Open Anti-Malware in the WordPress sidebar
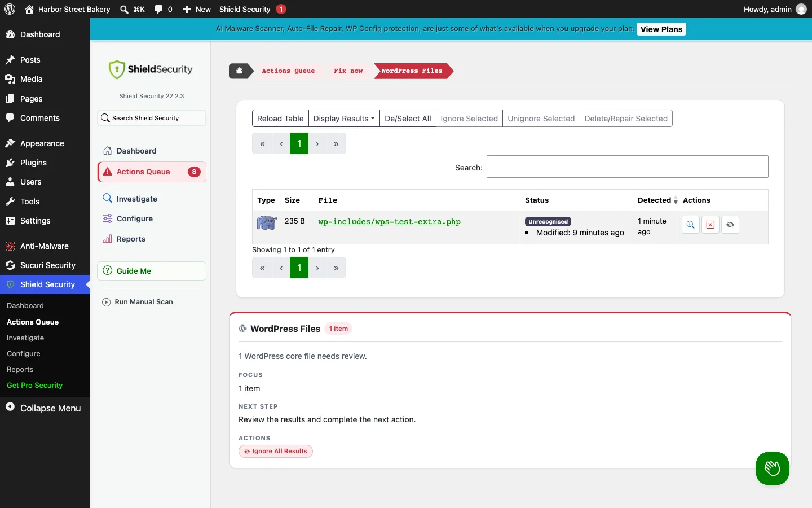The height and width of the screenshot is (508, 812). tap(45, 246)
